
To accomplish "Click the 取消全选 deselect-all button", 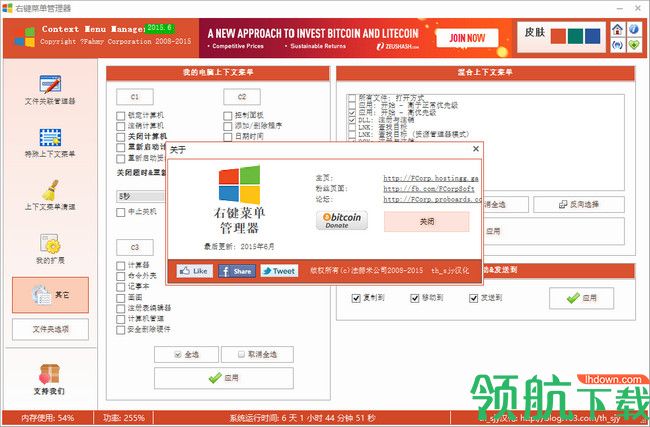I will click(x=257, y=354).
